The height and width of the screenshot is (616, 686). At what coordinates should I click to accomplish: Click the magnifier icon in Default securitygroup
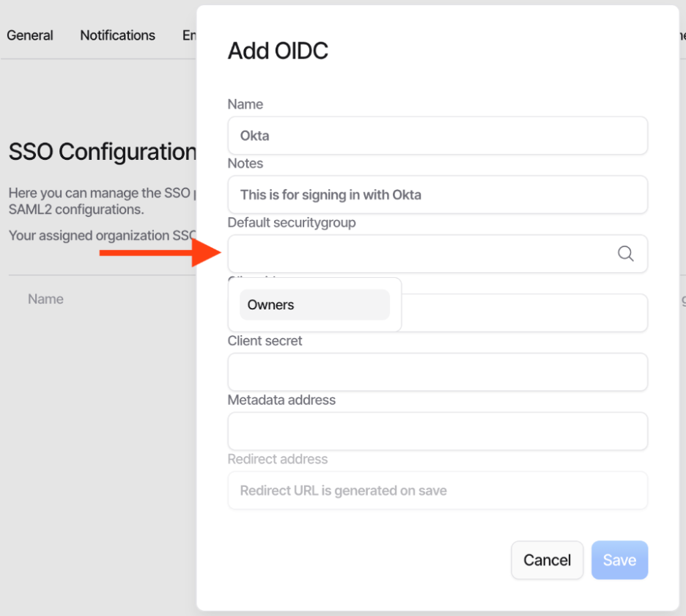[x=625, y=254]
